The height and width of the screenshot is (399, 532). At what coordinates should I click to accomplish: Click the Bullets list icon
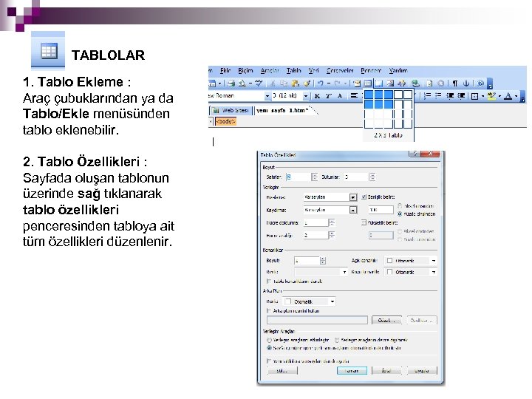438,96
